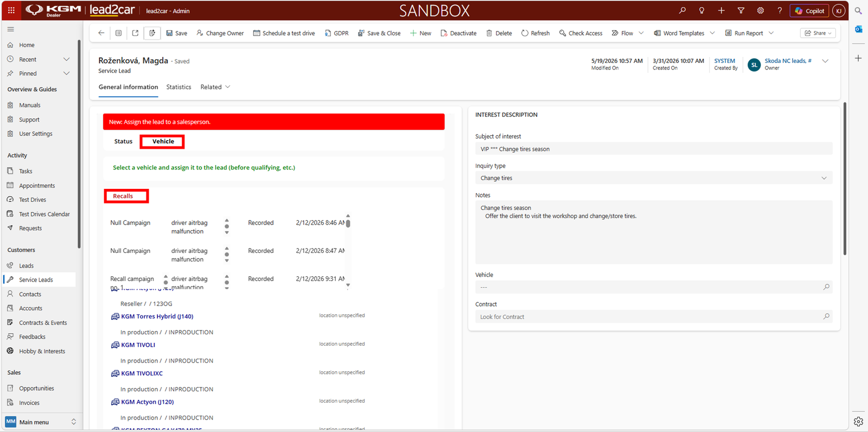Schedule a test drive
The width and height of the screenshot is (868, 432).
coord(284,33)
